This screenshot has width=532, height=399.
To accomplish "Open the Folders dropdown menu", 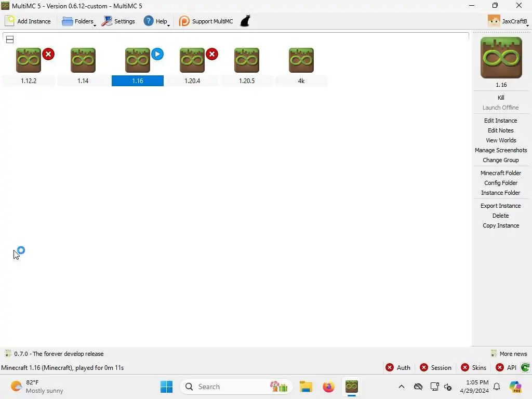I will [79, 21].
